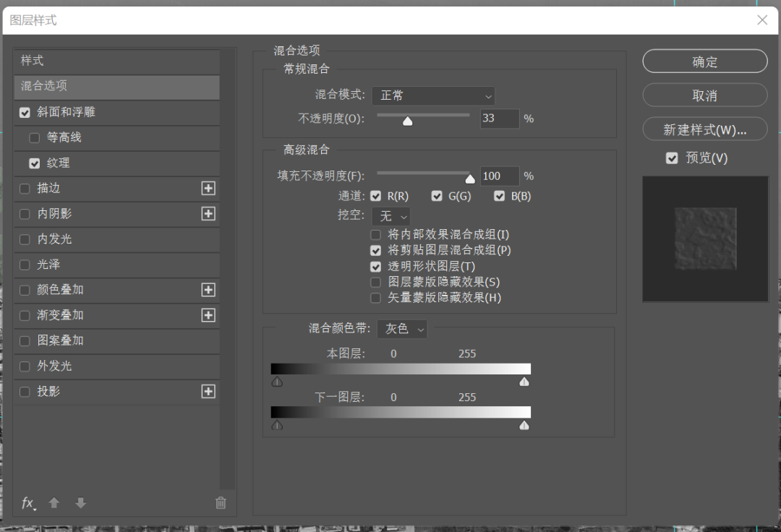Image resolution: width=781 pixels, height=532 pixels.
Task: Click plus icon beside 渐变叠加
Action: (208, 315)
